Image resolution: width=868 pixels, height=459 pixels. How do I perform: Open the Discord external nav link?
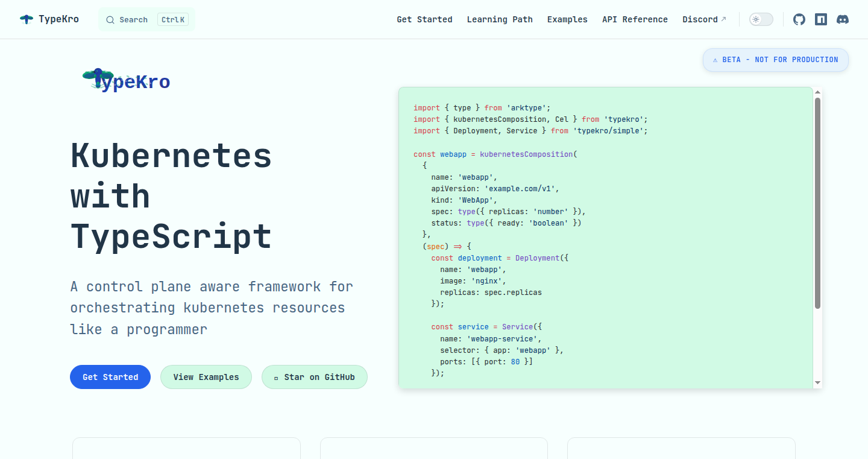tap(704, 19)
